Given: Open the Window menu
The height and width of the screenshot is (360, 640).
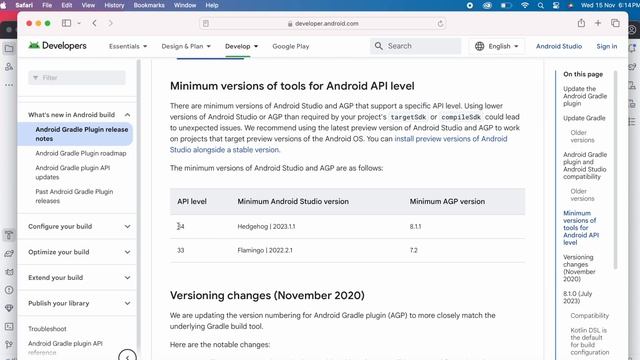Looking at the screenshot, I should (x=185, y=5).
